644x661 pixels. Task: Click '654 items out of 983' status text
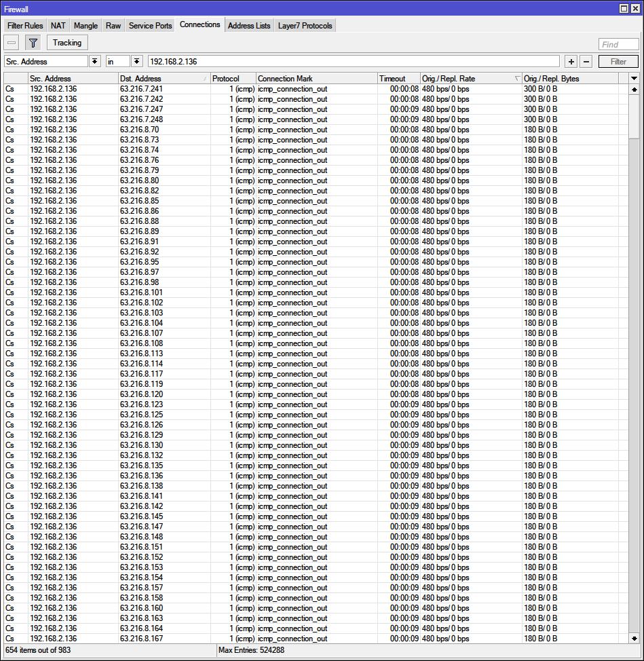click(38, 650)
